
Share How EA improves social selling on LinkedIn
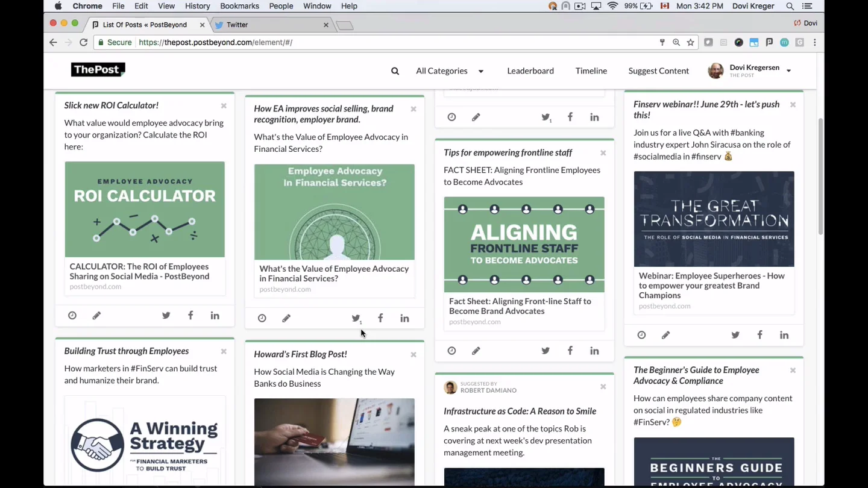(x=404, y=318)
